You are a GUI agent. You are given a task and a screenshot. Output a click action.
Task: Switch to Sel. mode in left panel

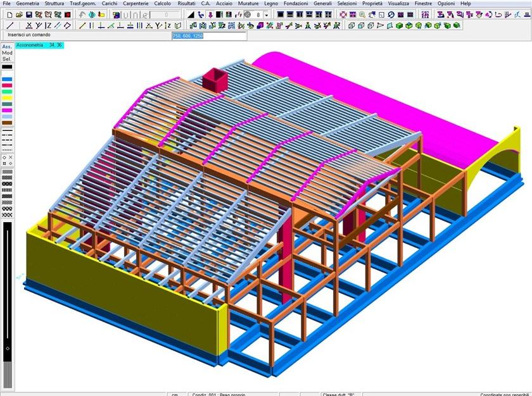pyautogui.click(x=7, y=59)
